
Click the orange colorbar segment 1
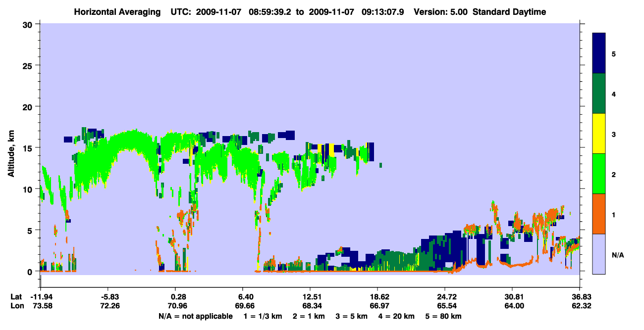[599, 214]
